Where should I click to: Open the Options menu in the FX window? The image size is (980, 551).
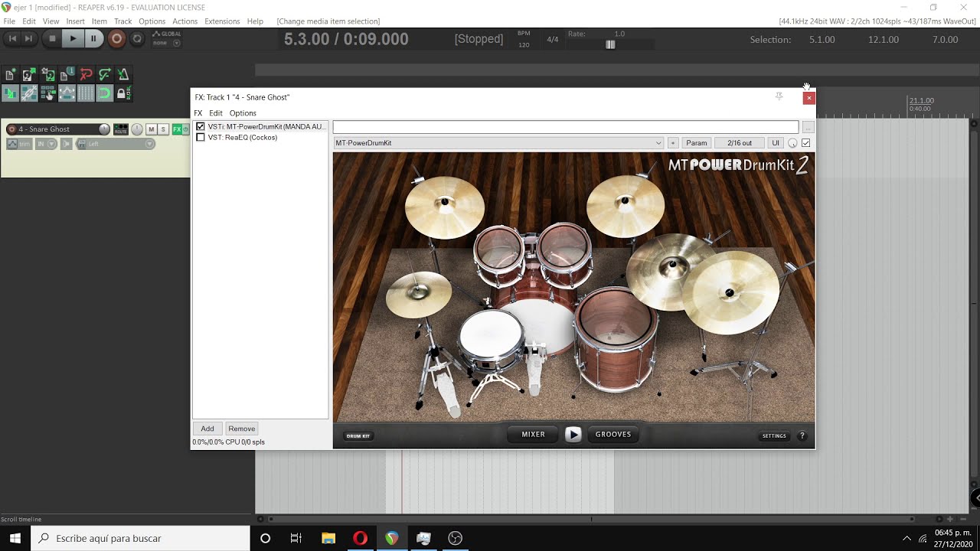[x=243, y=113]
